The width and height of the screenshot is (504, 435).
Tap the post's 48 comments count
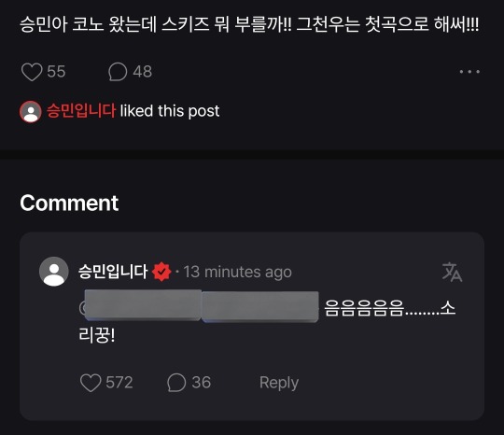click(143, 71)
